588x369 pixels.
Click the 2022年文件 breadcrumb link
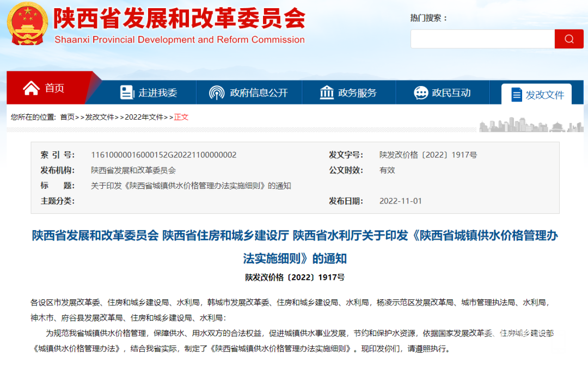pyautogui.click(x=144, y=117)
